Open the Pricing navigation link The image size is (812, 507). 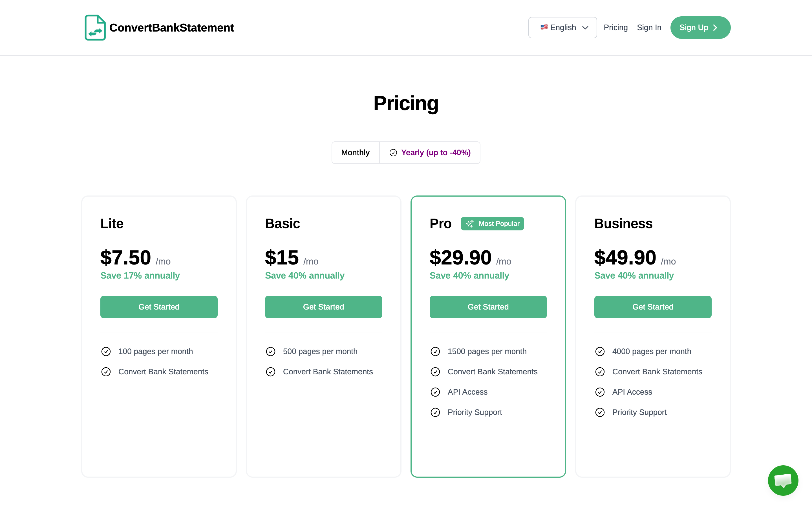pos(616,28)
